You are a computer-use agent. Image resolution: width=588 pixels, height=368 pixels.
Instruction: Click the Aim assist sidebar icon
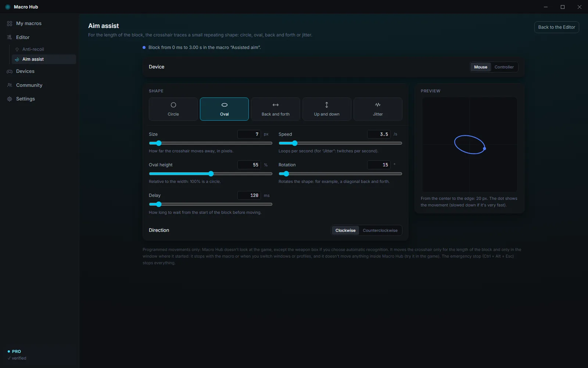coord(17,59)
